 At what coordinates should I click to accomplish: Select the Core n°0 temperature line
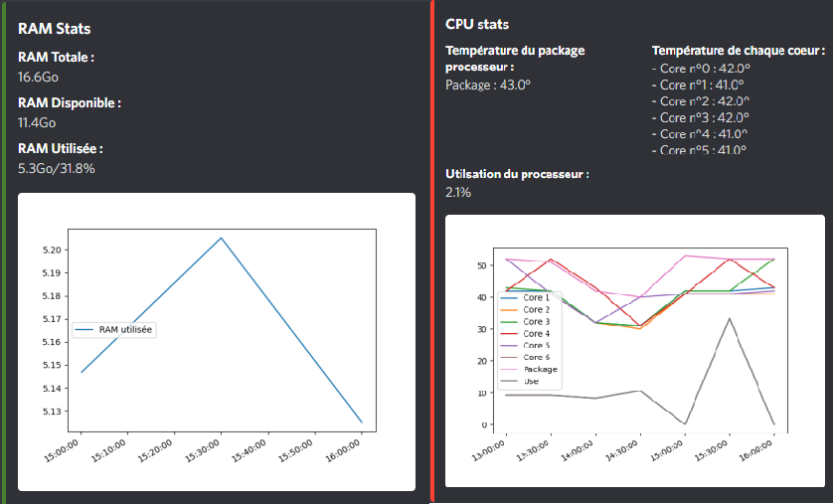pos(701,69)
